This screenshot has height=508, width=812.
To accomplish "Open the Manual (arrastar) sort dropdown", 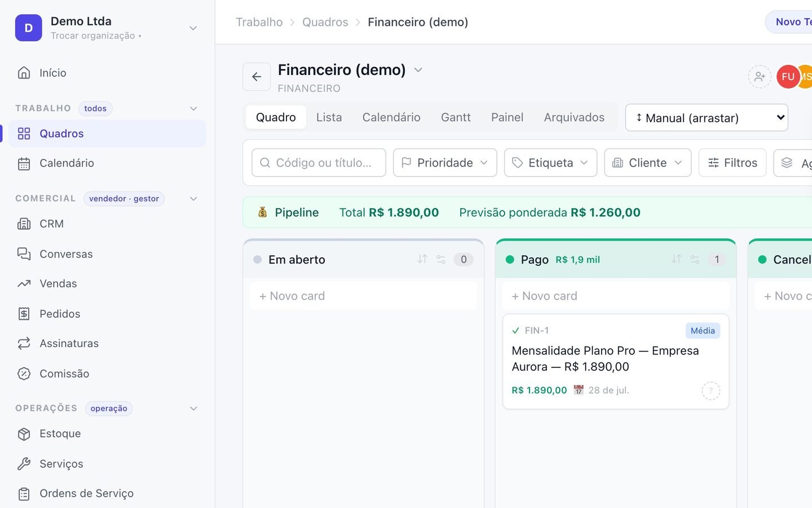I will click(x=707, y=117).
